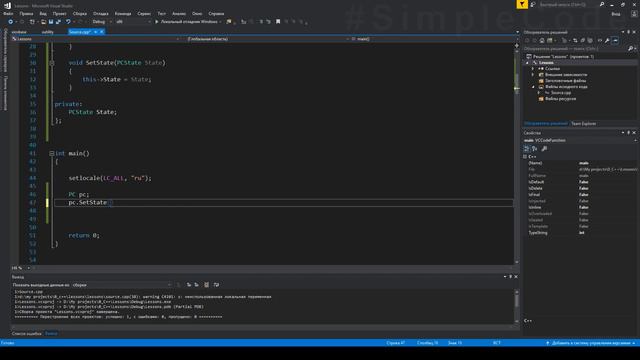Click the Open file folder icon
Screen dimensions: 640x360
pos(43,22)
